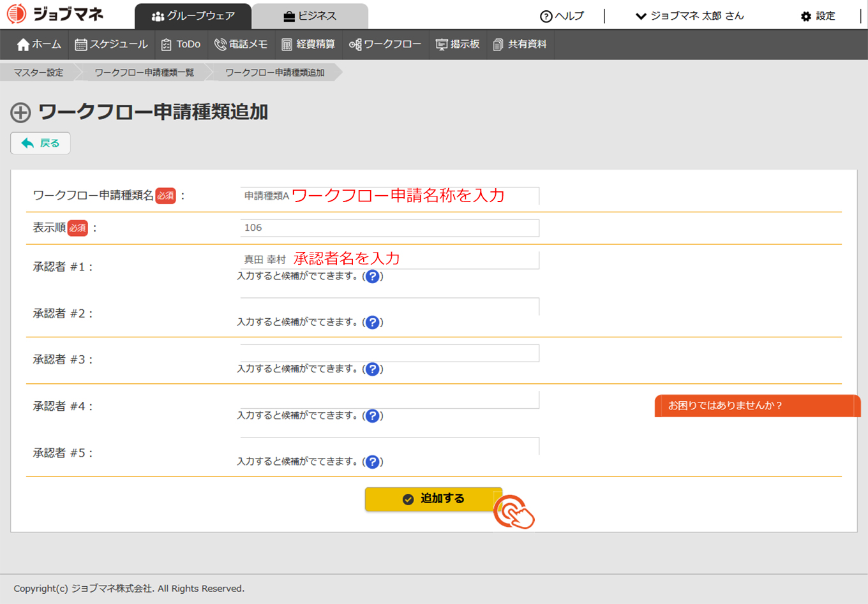Click the documents icon beside 共有資料
The image size is (868, 604).
[498, 45]
